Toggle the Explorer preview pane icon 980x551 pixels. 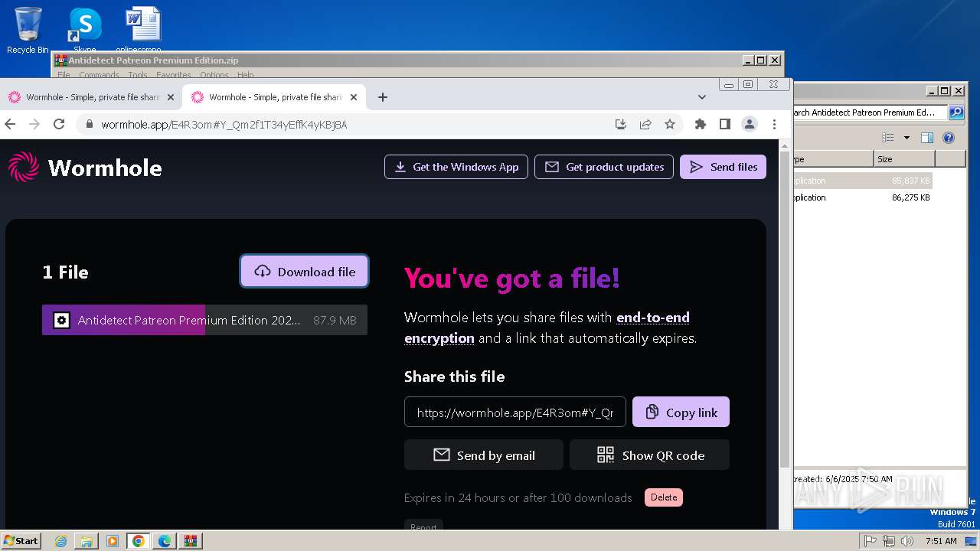coord(927,138)
